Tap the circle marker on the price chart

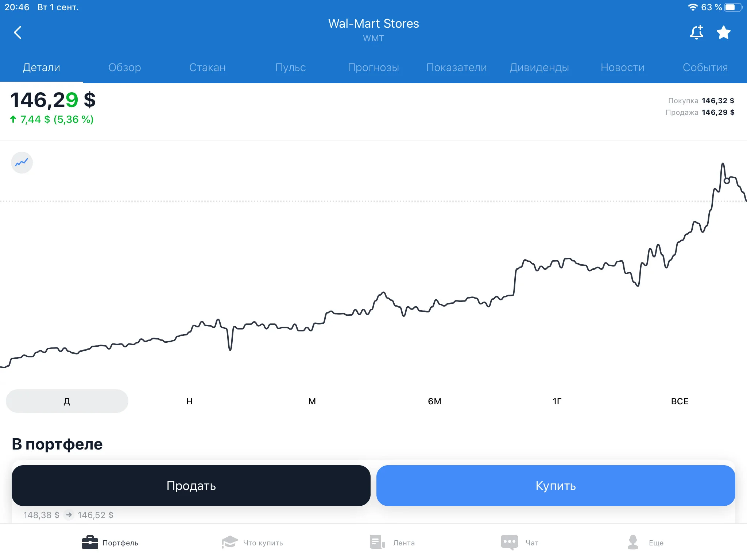point(727,181)
